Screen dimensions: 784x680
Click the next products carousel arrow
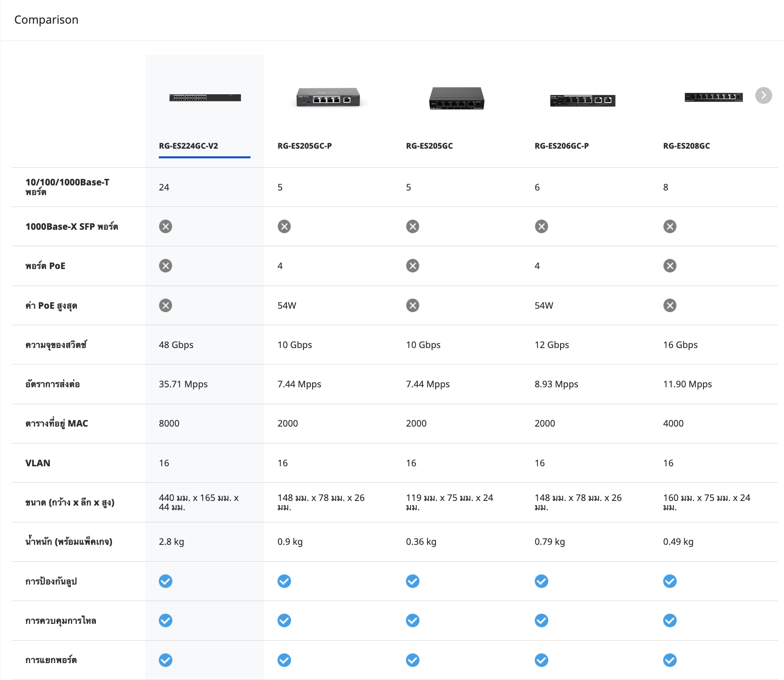point(763,95)
